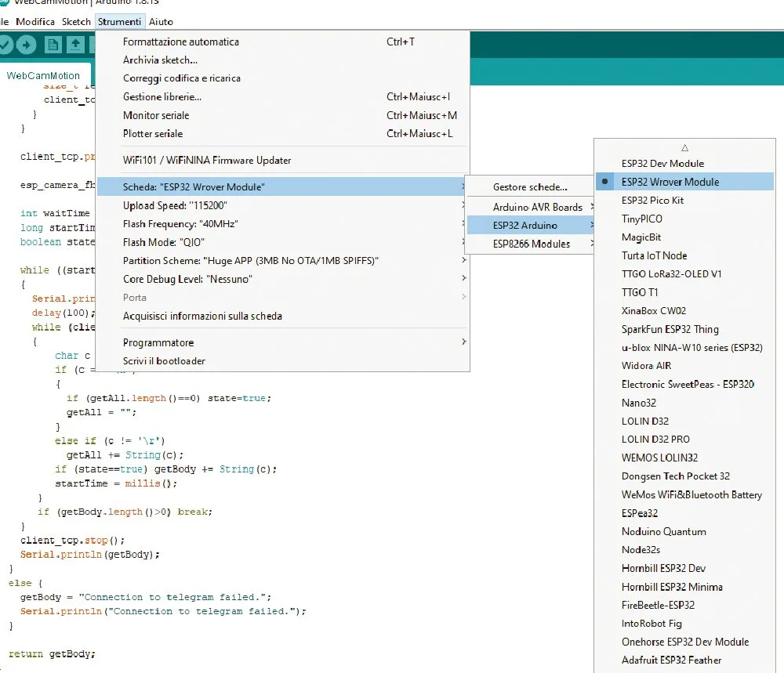This screenshot has width=784, height=673.
Task: Expand Scheda: ESP32 Wrover Module submenu
Action: pyautogui.click(x=283, y=187)
